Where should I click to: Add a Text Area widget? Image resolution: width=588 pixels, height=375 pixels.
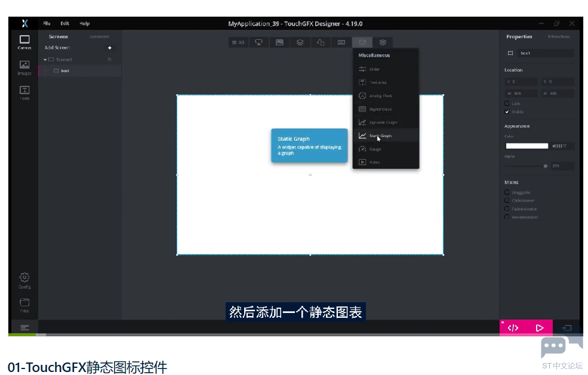click(386, 82)
